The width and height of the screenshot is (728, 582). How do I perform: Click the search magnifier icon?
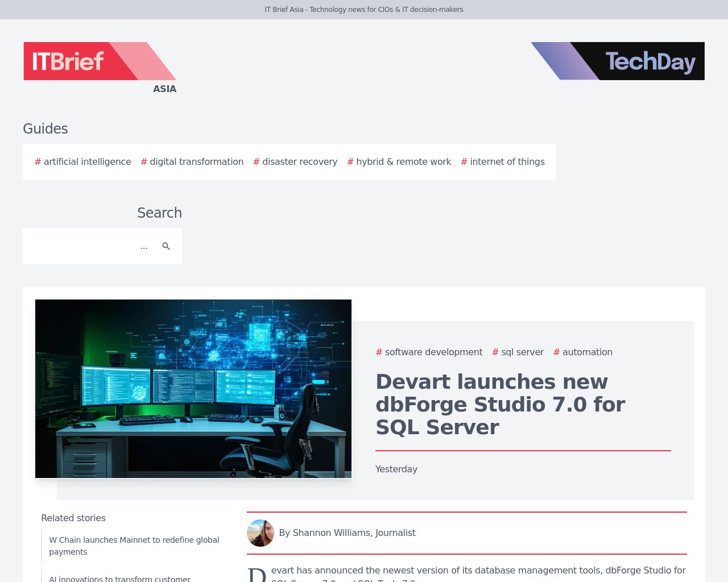pyautogui.click(x=166, y=246)
